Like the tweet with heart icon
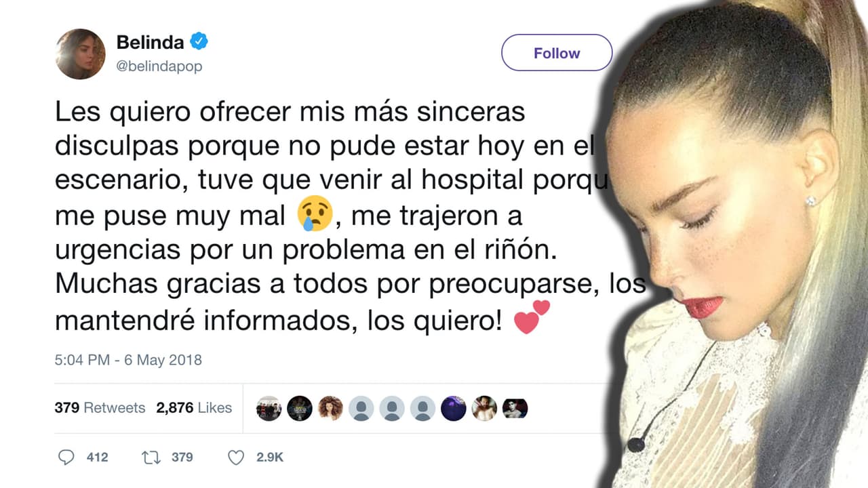This screenshot has height=488, width=868. click(x=235, y=458)
